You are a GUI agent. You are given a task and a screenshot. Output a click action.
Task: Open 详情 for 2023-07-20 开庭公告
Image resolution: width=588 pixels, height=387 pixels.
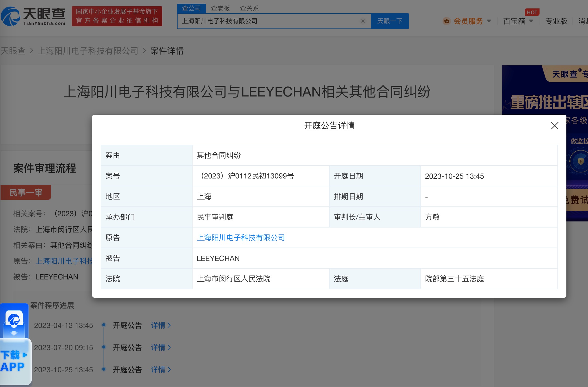pyautogui.click(x=161, y=347)
